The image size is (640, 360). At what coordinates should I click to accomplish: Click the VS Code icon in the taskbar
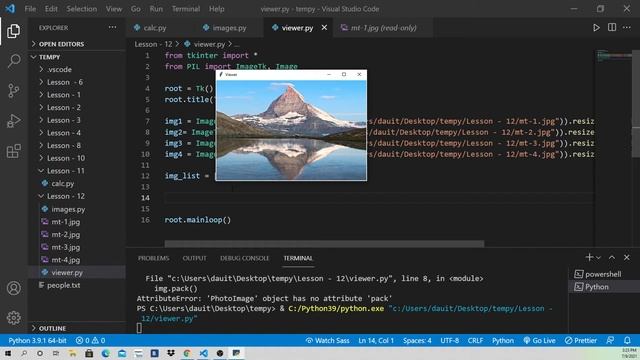pos(204,353)
